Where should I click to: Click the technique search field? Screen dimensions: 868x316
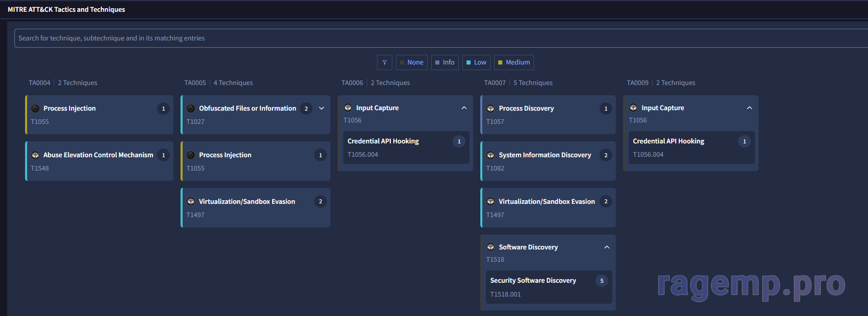click(x=441, y=38)
